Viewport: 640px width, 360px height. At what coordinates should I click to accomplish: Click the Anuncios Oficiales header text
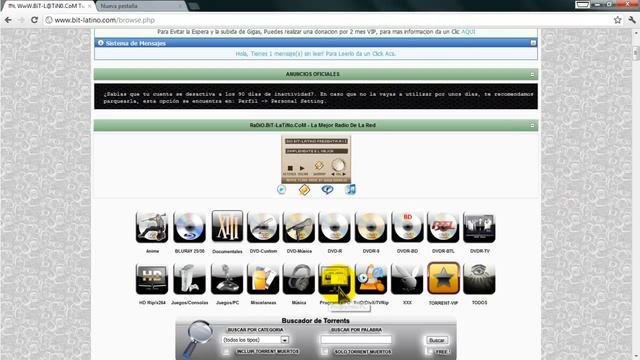312,74
